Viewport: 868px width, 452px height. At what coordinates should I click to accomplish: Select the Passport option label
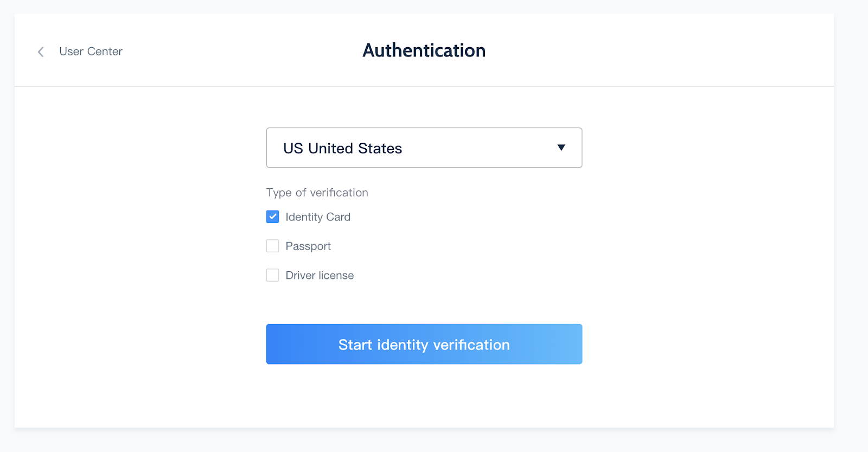(308, 246)
